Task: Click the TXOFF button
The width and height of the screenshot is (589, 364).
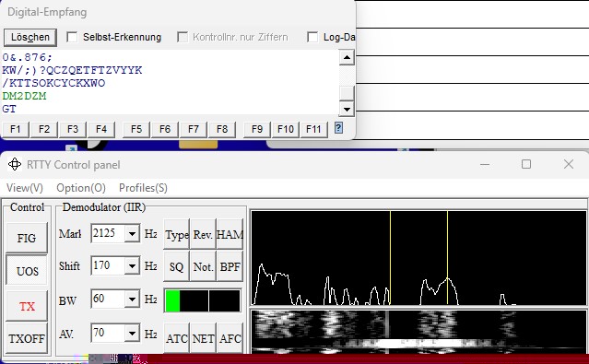Action: (x=27, y=338)
